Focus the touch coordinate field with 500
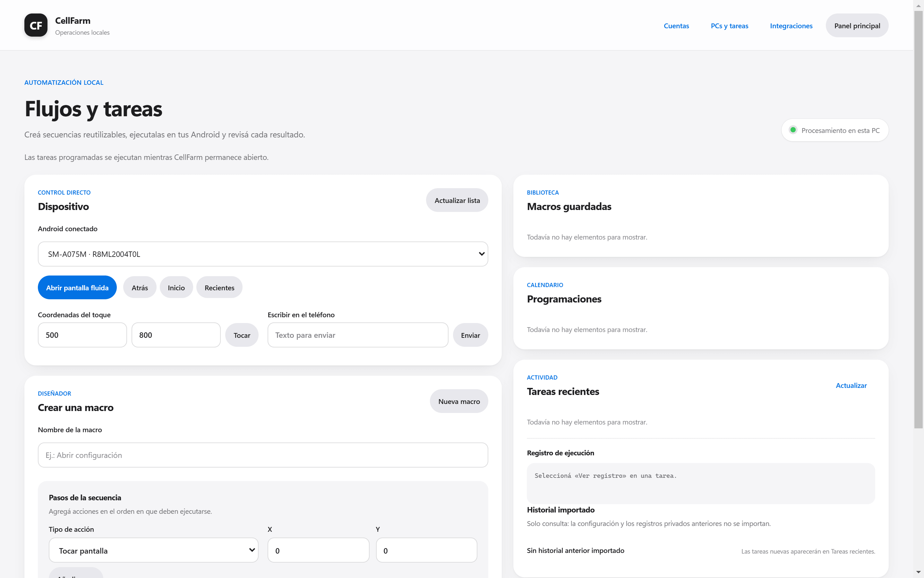The image size is (924, 578). pyautogui.click(x=82, y=335)
